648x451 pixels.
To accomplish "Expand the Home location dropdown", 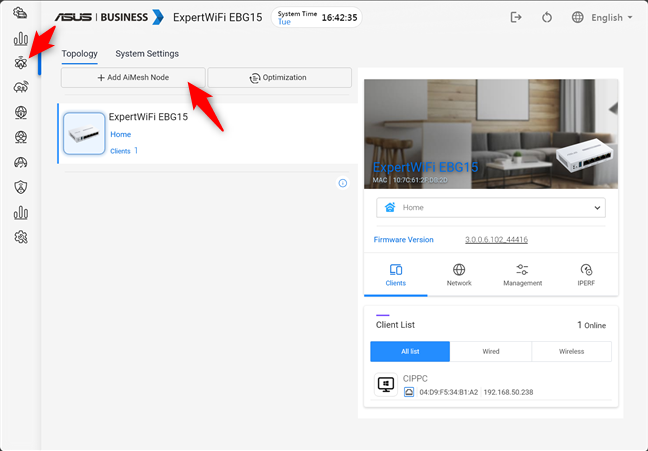I will [x=491, y=208].
